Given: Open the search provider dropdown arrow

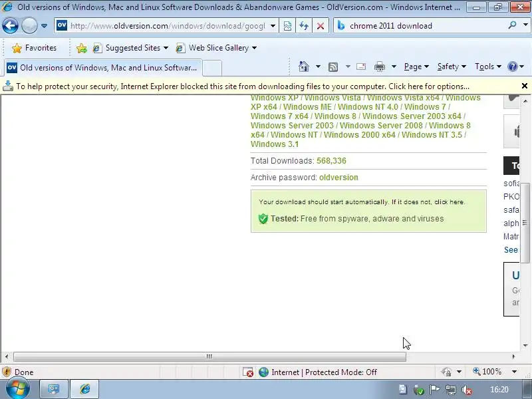Looking at the screenshot, I should 525,25.
